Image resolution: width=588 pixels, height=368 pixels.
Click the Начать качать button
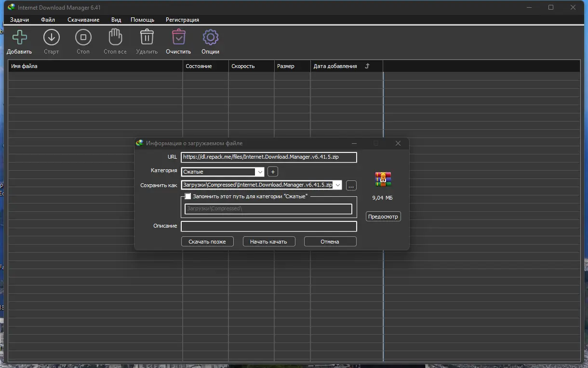268,242
